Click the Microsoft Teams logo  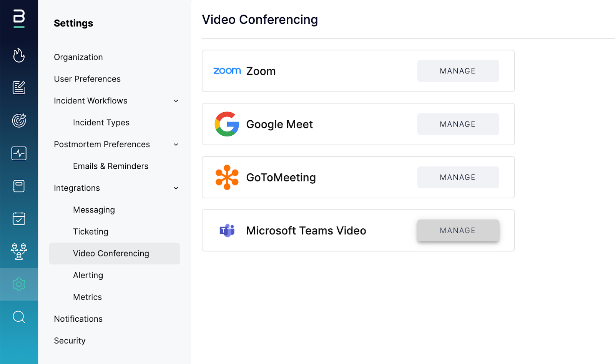pos(227,230)
